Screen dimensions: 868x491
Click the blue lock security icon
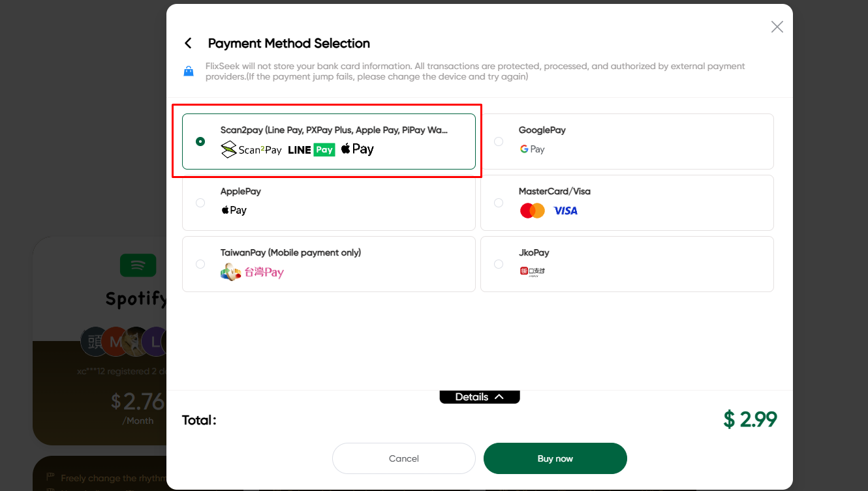pos(188,71)
